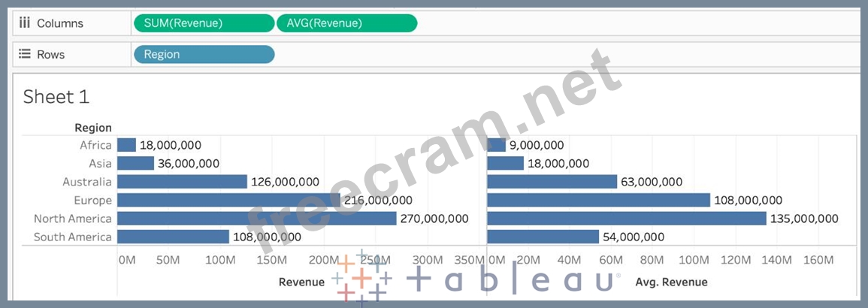
Task: Click the Asia 18,000,000 average revenue label
Action: (558, 163)
